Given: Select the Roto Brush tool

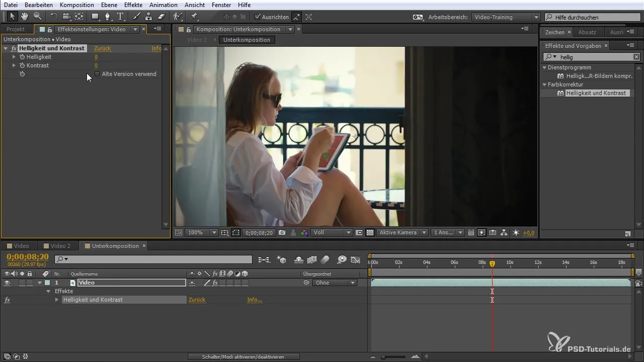Looking at the screenshot, I should click(x=178, y=17).
